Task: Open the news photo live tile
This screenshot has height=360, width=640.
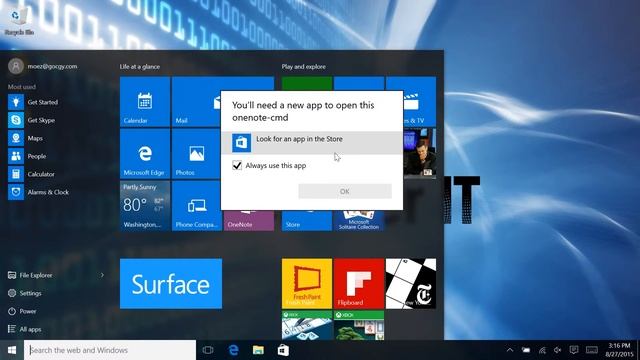Action: [x=420, y=154]
